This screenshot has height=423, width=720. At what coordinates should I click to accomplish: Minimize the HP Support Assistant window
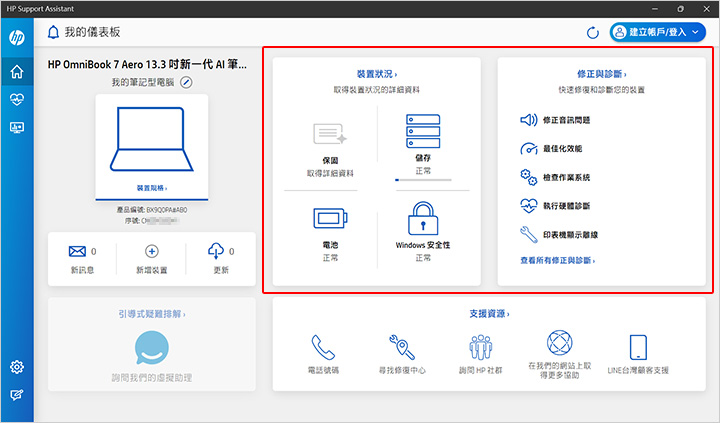pos(655,9)
